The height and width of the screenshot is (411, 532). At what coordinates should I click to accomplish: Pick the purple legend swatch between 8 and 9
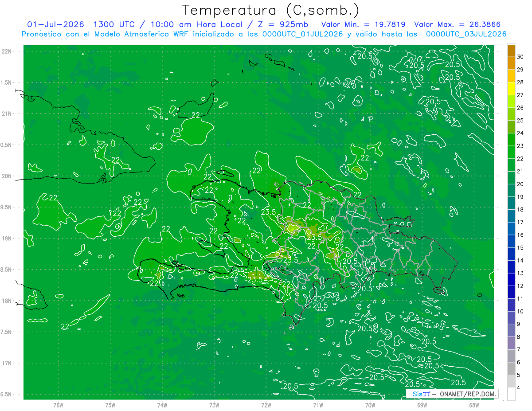click(x=511, y=331)
